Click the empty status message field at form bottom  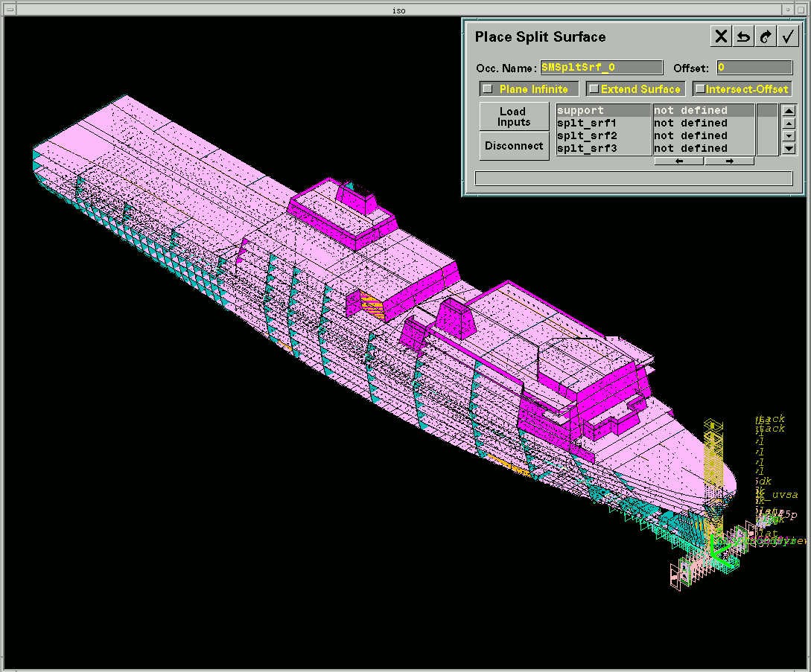click(x=634, y=179)
